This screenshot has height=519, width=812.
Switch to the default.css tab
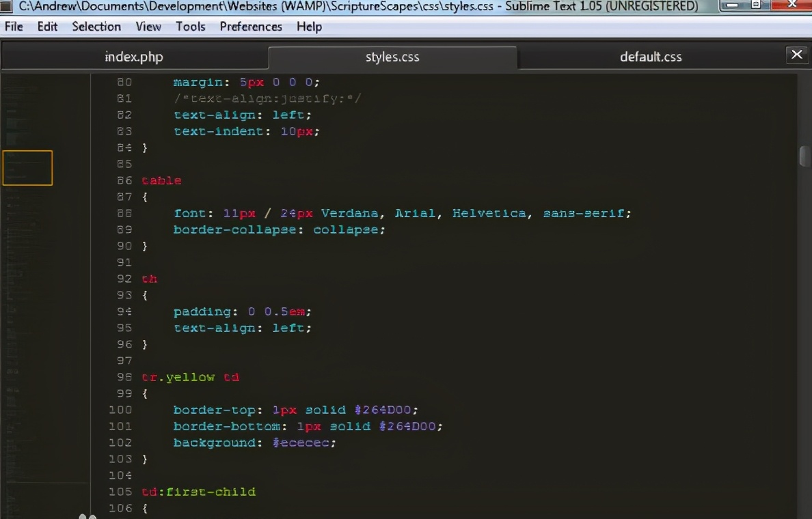pos(650,57)
